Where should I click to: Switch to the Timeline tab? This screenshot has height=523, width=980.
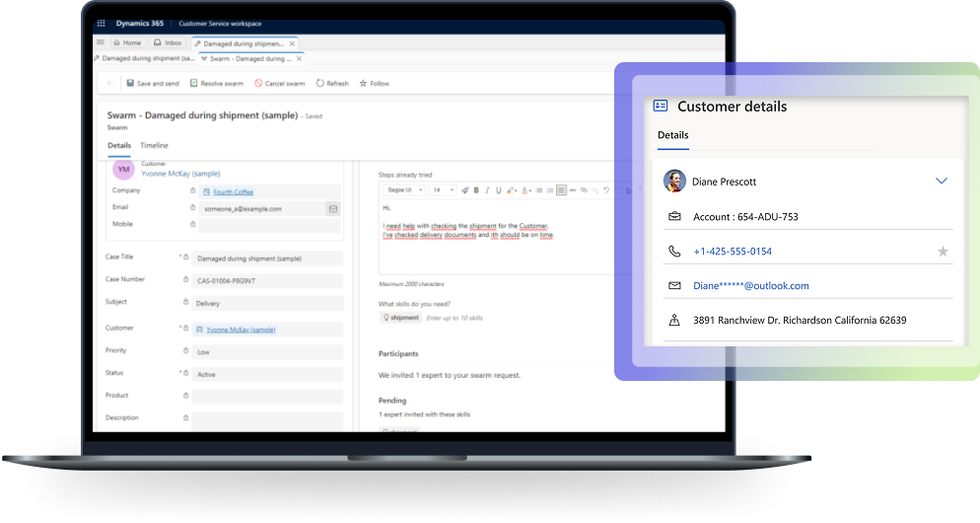154,145
